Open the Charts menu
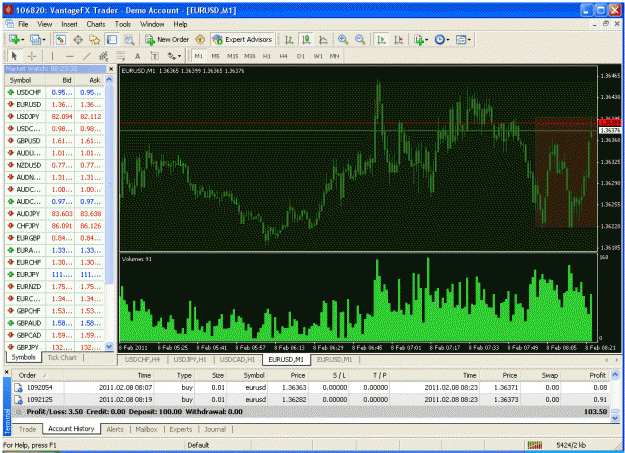This screenshot has width=625, height=453. coord(96,24)
